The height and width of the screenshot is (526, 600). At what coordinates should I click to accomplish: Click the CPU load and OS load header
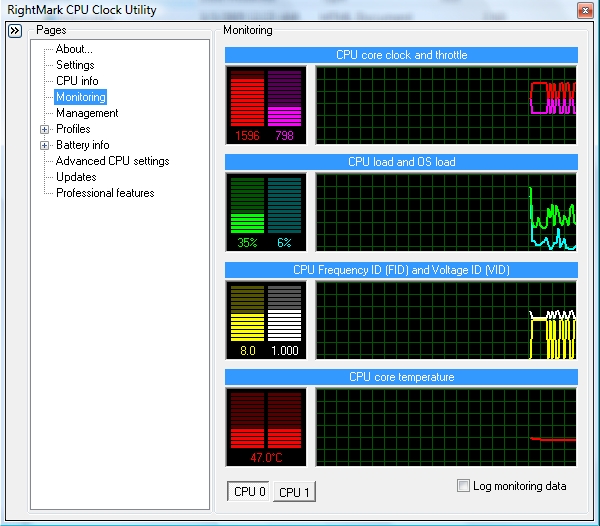pyautogui.click(x=401, y=162)
